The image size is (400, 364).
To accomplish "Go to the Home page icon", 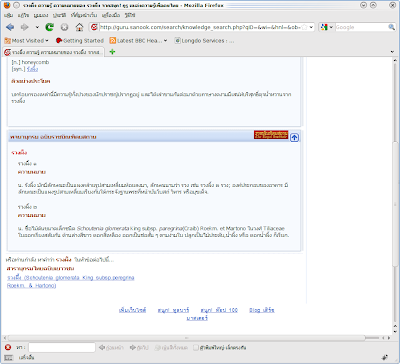I will [x=79, y=27].
